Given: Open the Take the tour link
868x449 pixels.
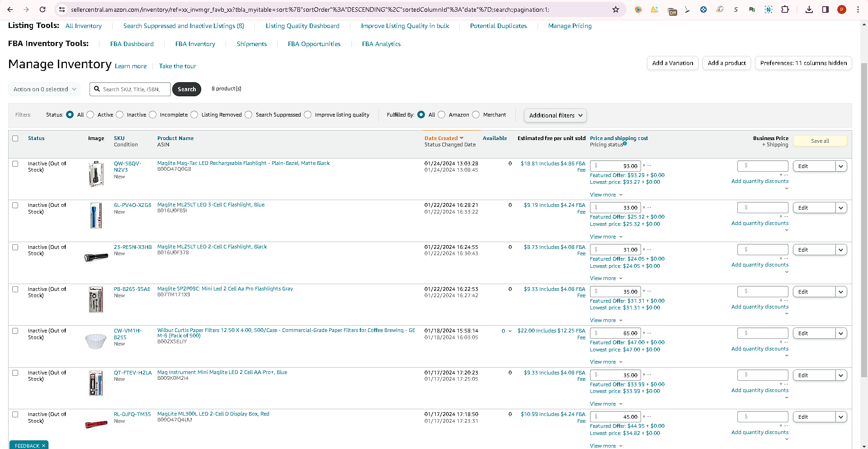Looking at the screenshot, I should tap(178, 66).
